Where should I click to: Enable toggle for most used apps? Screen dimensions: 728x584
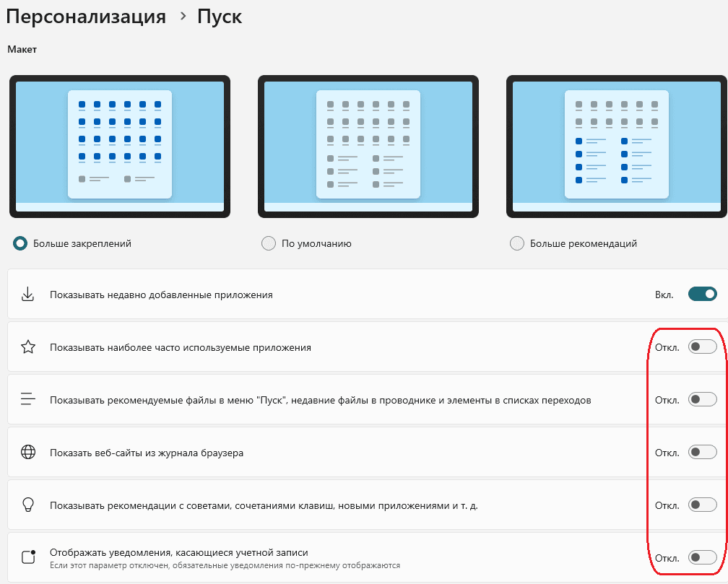[703, 347]
